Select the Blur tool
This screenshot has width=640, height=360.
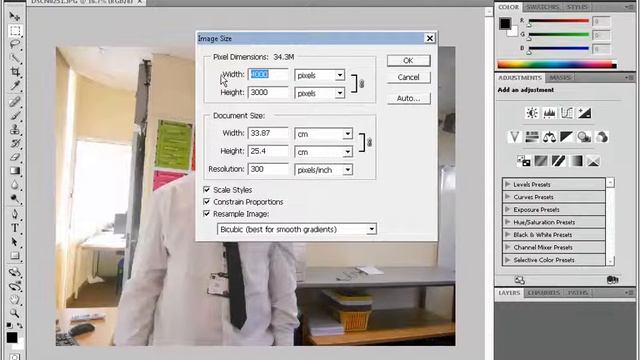click(x=15, y=185)
